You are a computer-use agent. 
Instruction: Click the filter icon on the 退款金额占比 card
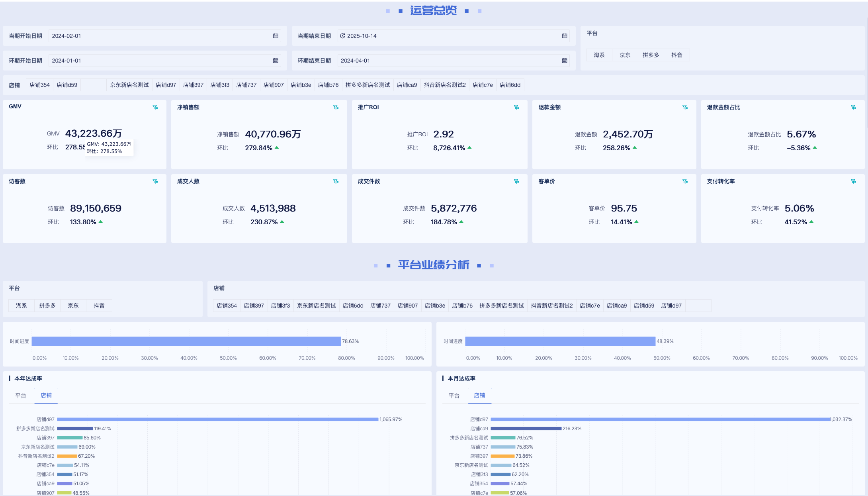point(853,107)
